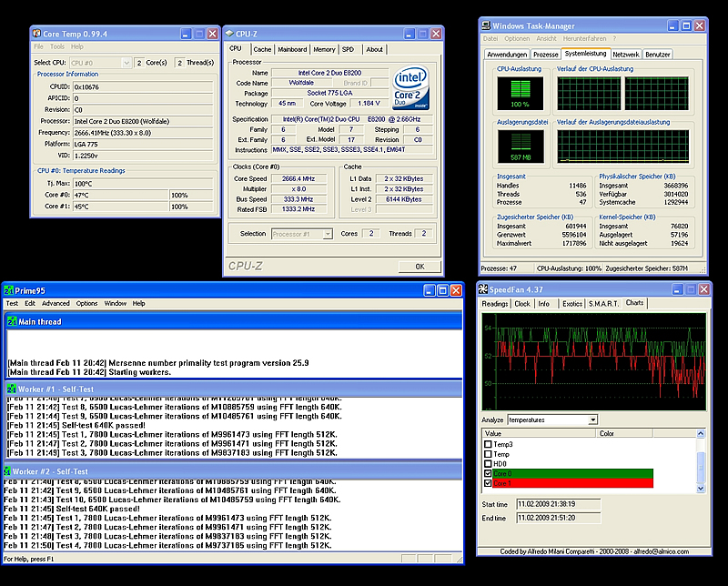The height and width of the screenshot is (586, 728).
Task: Uncheck the Core 0 chart checkbox
Action: point(488,473)
